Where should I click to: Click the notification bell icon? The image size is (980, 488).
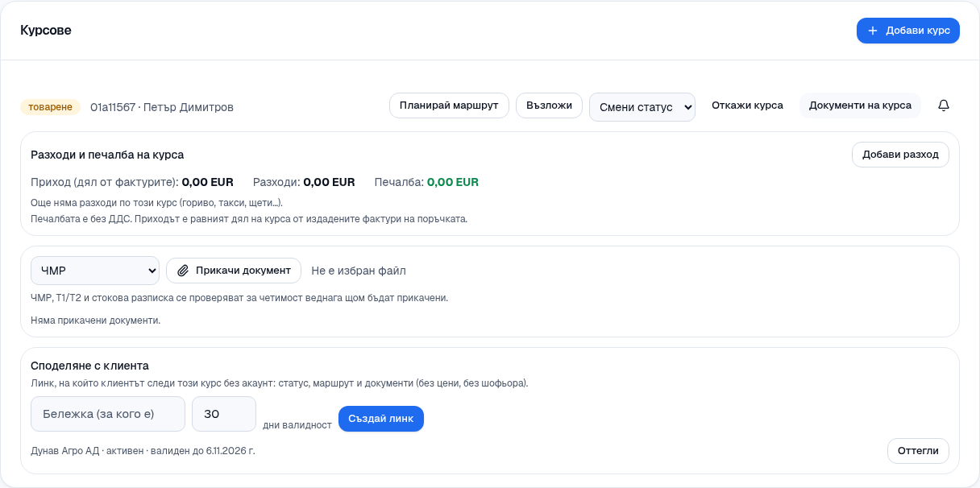(x=944, y=105)
